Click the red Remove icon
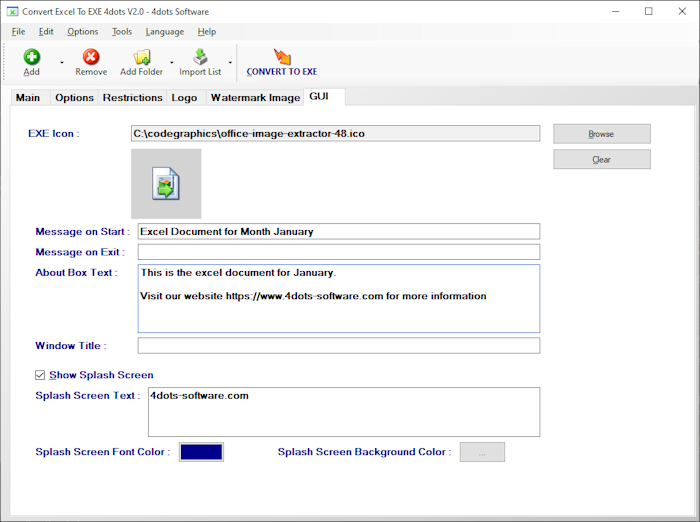This screenshot has height=522, width=700. pyautogui.click(x=91, y=57)
